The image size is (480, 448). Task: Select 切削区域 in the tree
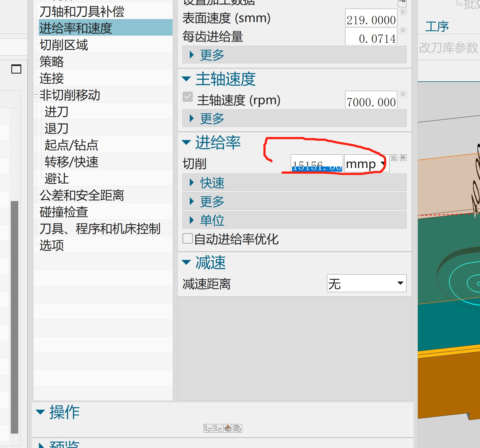(x=64, y=45)
